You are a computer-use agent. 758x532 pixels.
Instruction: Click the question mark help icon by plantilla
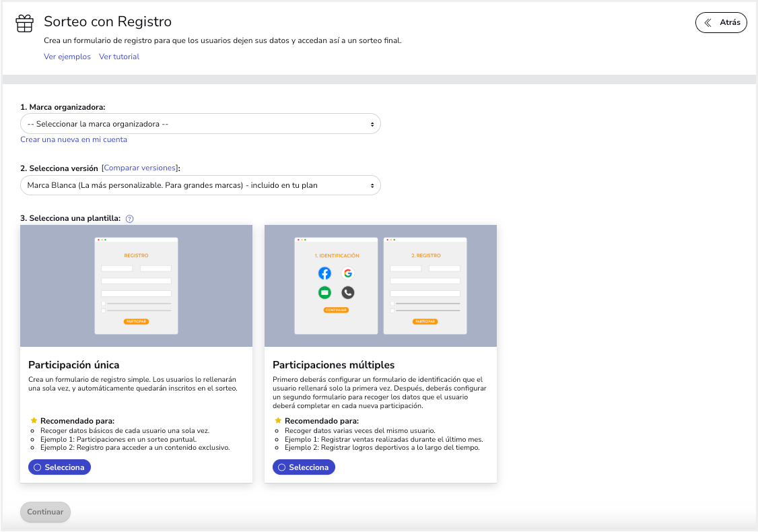(130, 218)
